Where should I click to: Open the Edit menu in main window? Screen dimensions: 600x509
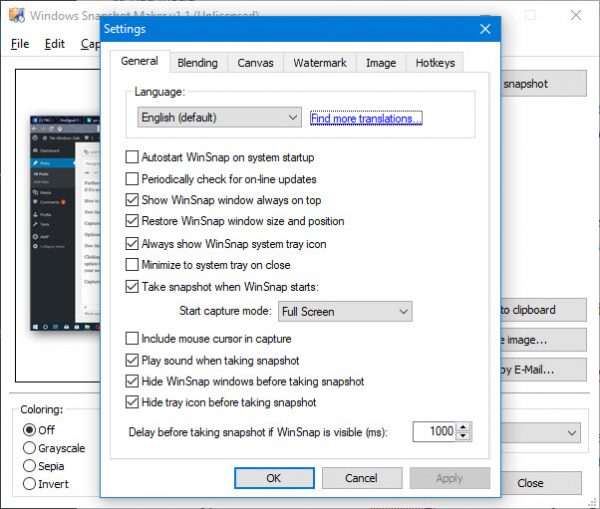pos(55,44)
